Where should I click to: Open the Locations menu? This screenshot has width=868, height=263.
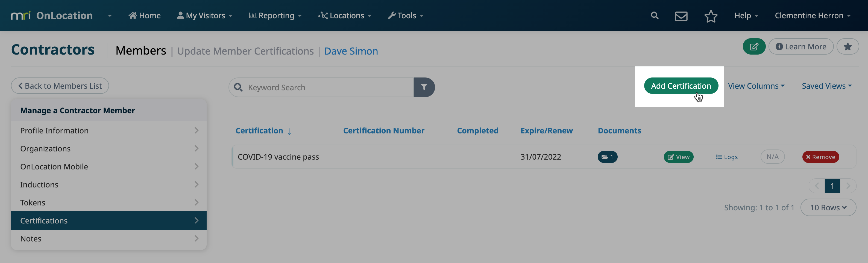pos(345,16)
